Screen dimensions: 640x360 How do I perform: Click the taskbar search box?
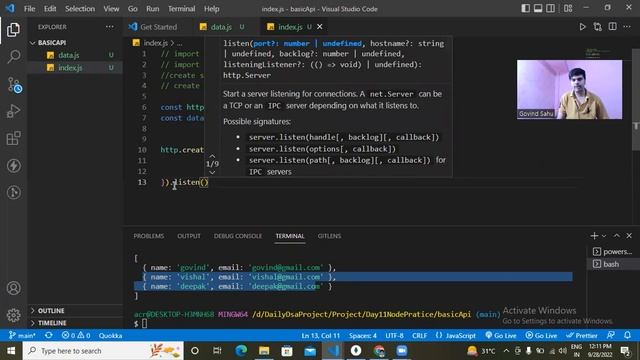tap(103, 351)
